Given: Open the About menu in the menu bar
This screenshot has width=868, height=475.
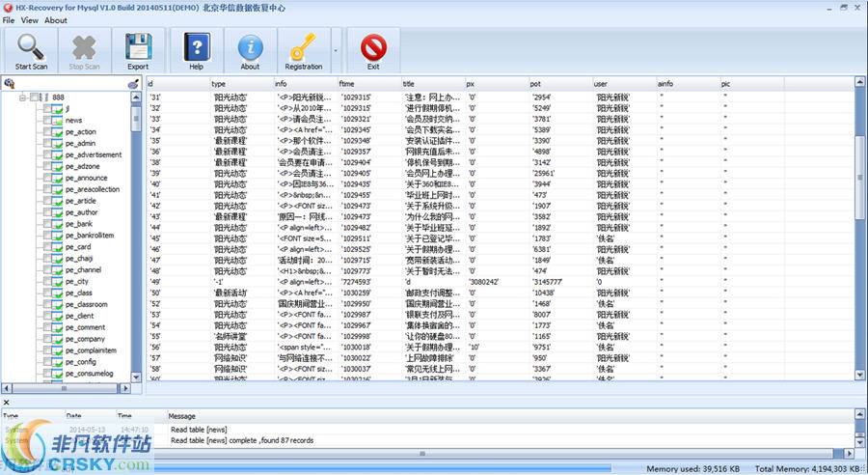Looking at the screenshot, I should click(x=55, y=20).
